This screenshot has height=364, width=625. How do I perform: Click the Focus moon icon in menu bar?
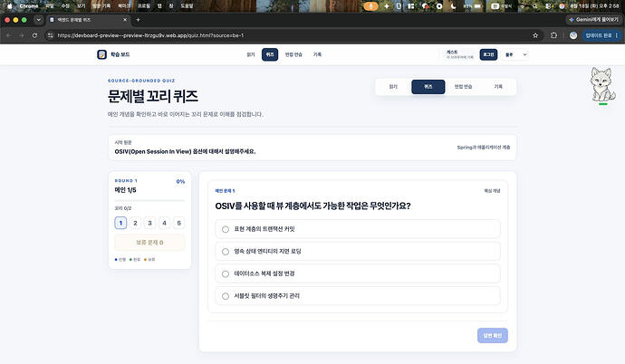pos(453,6)
